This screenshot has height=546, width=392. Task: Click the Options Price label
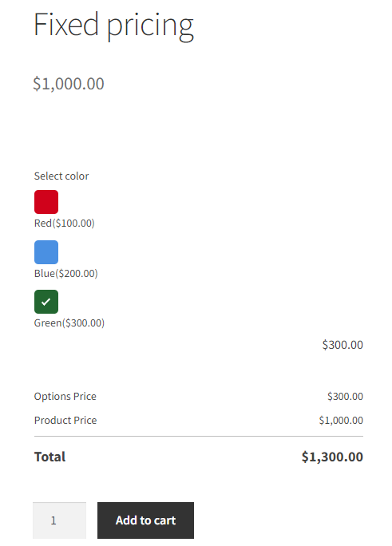(65, 397)
